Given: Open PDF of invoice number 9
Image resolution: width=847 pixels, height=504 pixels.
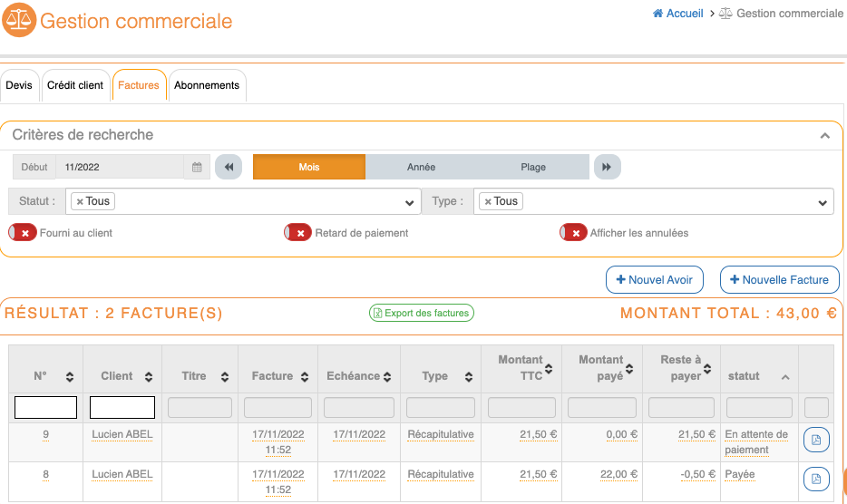Looking at the screenshot, I should point(816,441).
